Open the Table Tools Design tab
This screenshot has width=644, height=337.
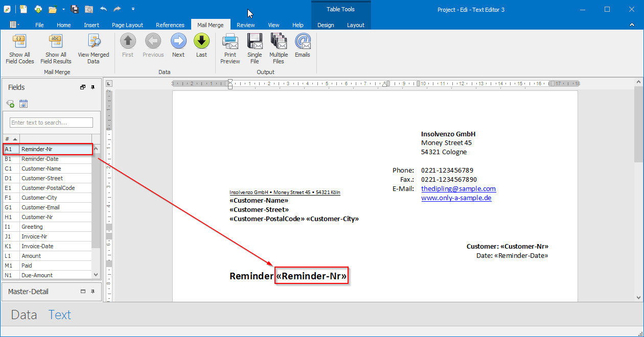(326, 25)
